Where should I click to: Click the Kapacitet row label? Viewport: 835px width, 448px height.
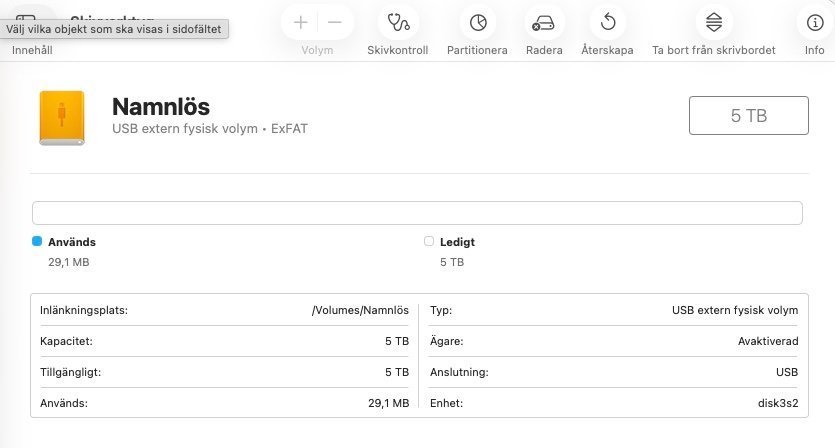point(66,341)
